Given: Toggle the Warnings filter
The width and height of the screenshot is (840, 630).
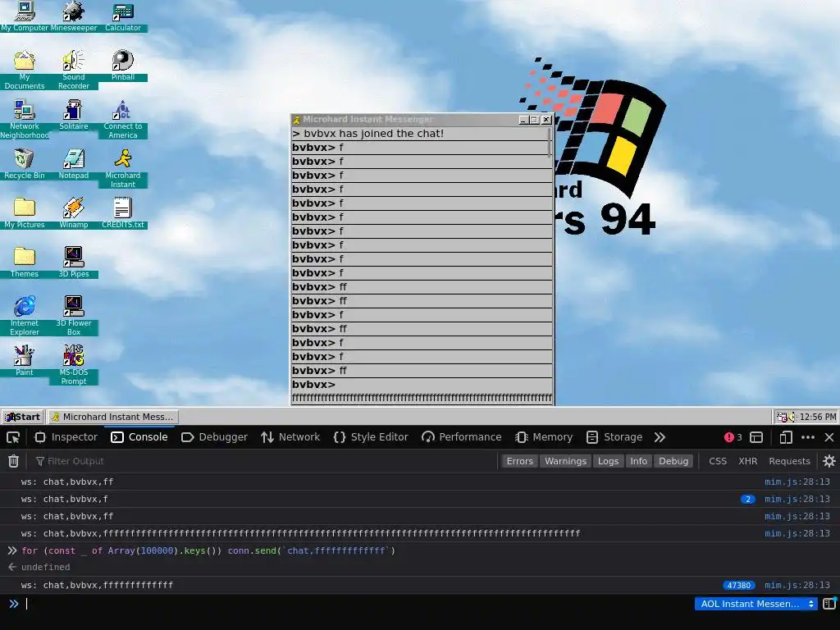Looking at the screenshot, I should tap(565, 461).
